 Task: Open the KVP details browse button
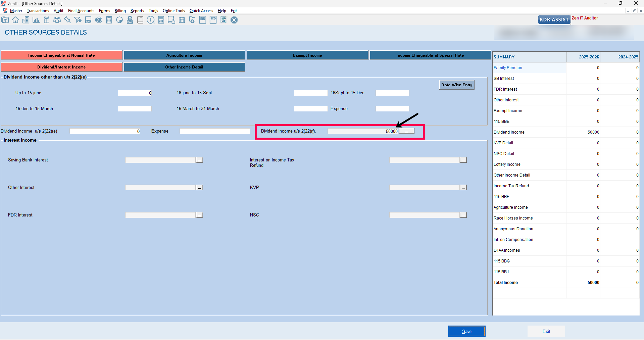[x=463, y=188]
